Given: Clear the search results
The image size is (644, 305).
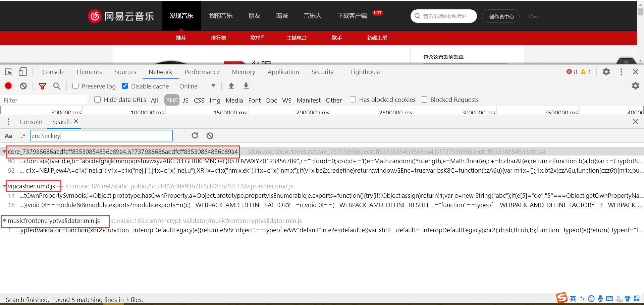Looking at the screenshot, I should tap(210, 135).
